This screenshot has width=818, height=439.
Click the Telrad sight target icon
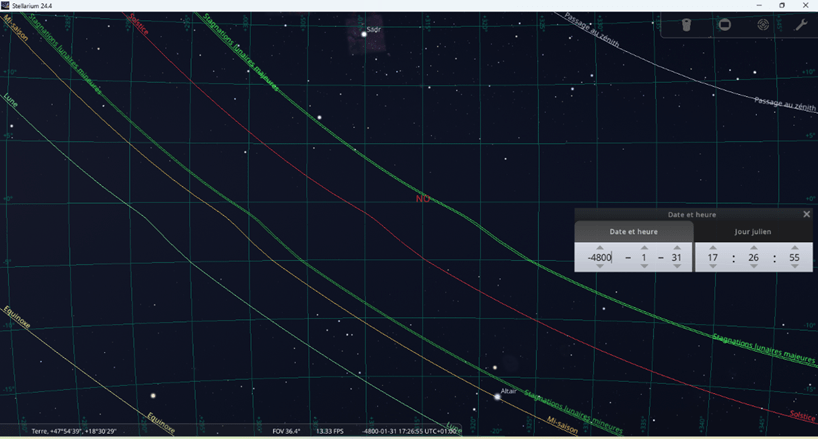click(x=763, y=25)
